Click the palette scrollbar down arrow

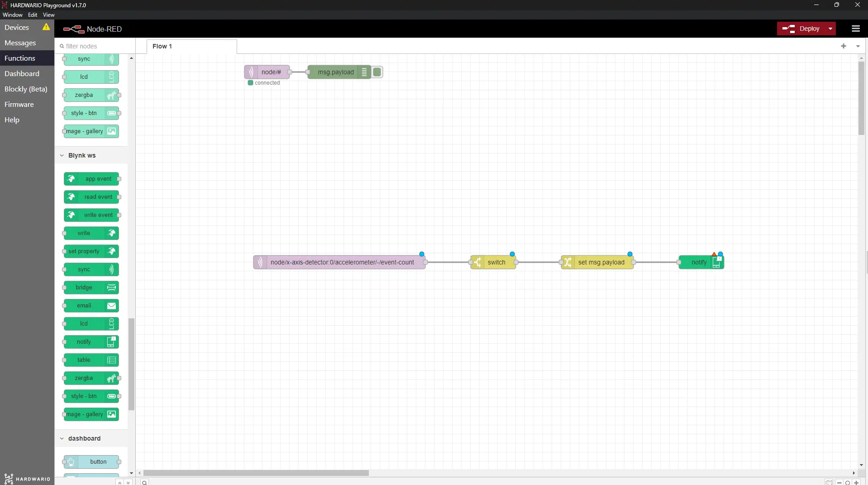(131, 473)
